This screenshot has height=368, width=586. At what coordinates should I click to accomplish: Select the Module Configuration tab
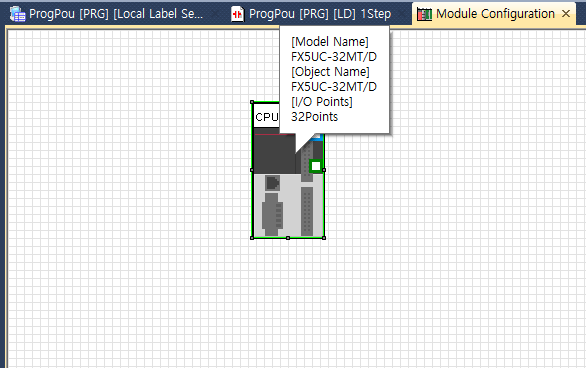click(x=495, y=14)
